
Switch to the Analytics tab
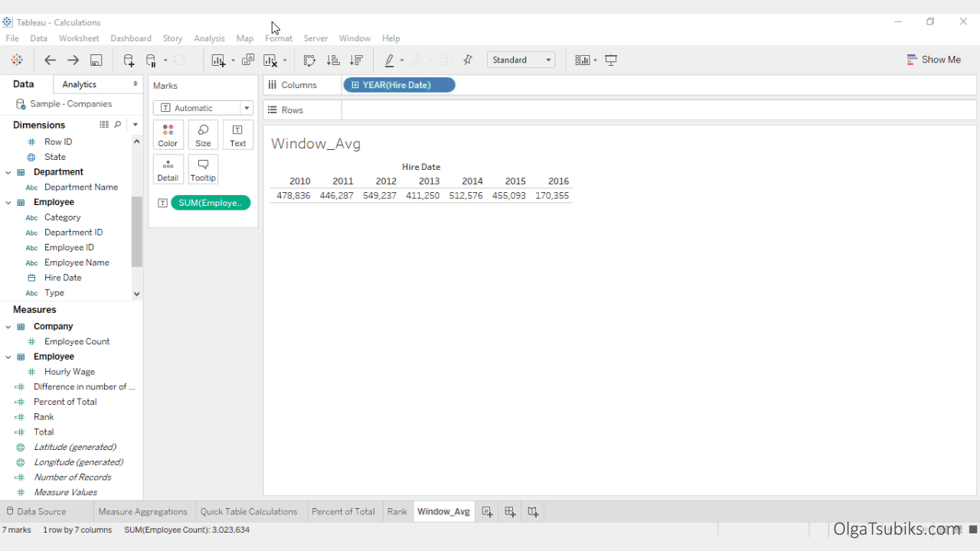(80, 84)
